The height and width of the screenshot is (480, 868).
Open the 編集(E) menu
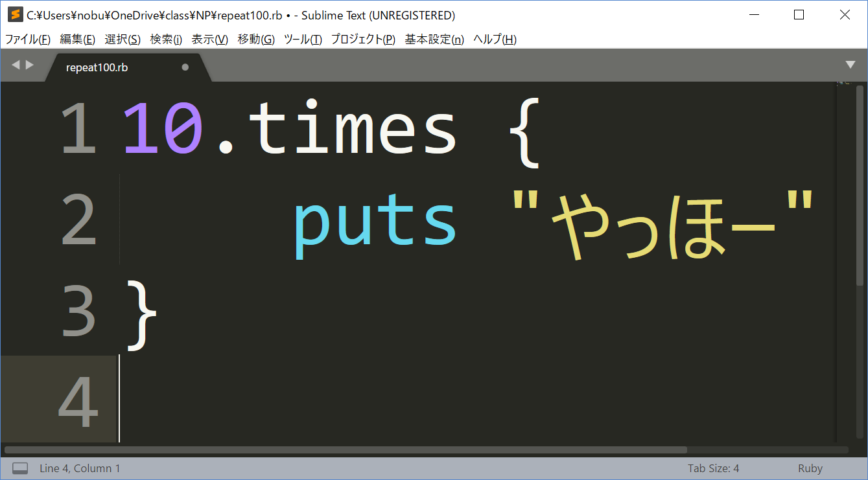click(x=78, y=40)
